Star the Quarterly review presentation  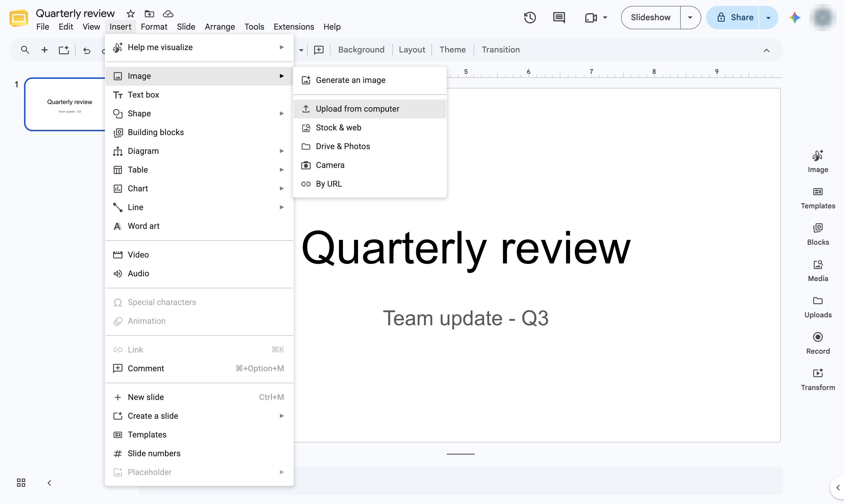point(130,14)
